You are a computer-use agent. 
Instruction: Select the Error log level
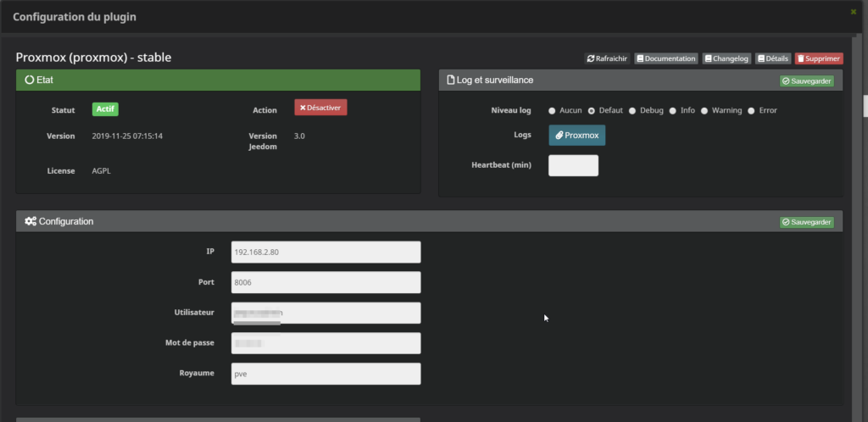(751, 111)
